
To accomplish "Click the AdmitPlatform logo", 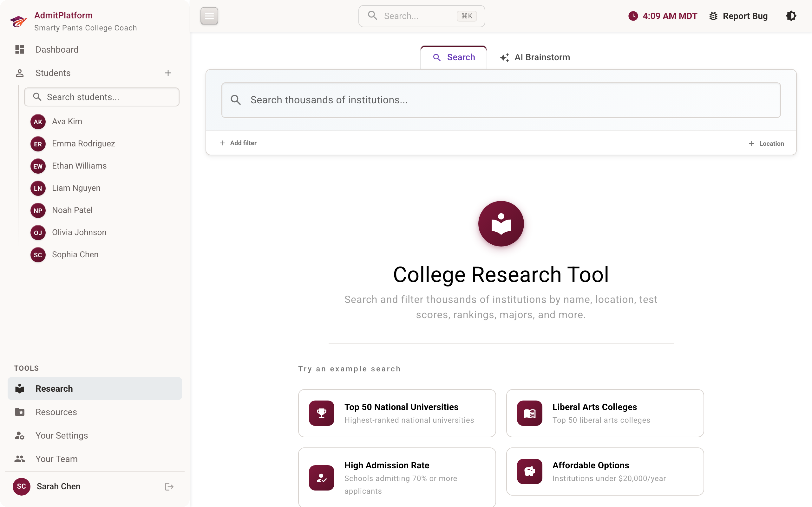I will (x=19, y=21).
